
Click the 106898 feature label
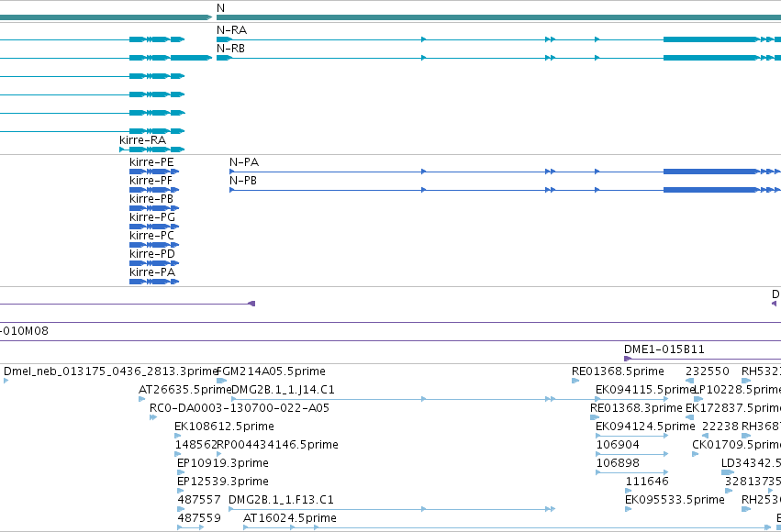click(x=618, y=463)
